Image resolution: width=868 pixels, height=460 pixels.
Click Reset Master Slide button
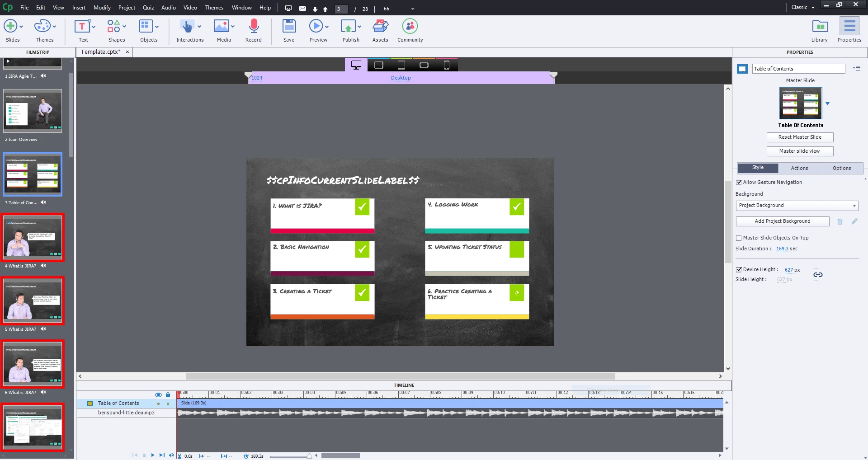(x=800, y=137)
